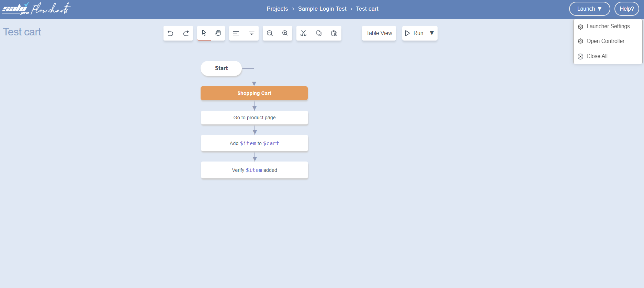The height and width of the screenshot is (288, 644).
Task: Click the center-align layout icon
Action: click(251, 33)
